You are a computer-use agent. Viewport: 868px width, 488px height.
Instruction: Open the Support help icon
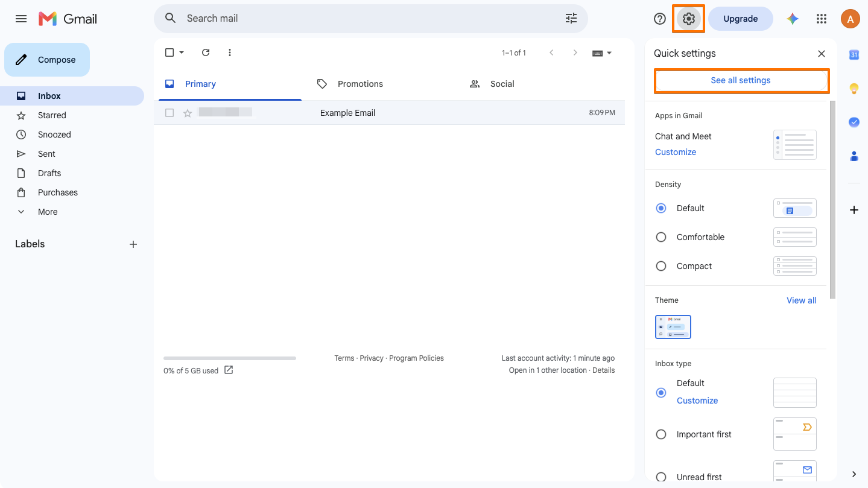[x=660, y=19]
